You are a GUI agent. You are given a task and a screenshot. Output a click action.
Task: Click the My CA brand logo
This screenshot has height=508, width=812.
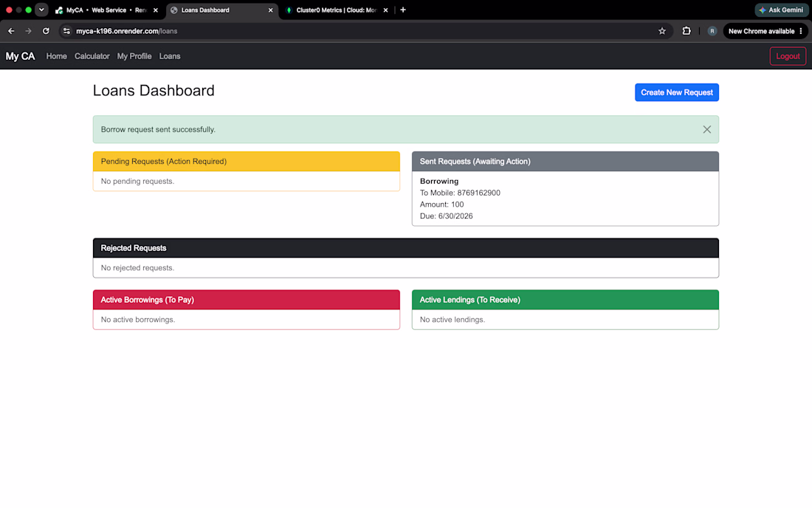20,56
